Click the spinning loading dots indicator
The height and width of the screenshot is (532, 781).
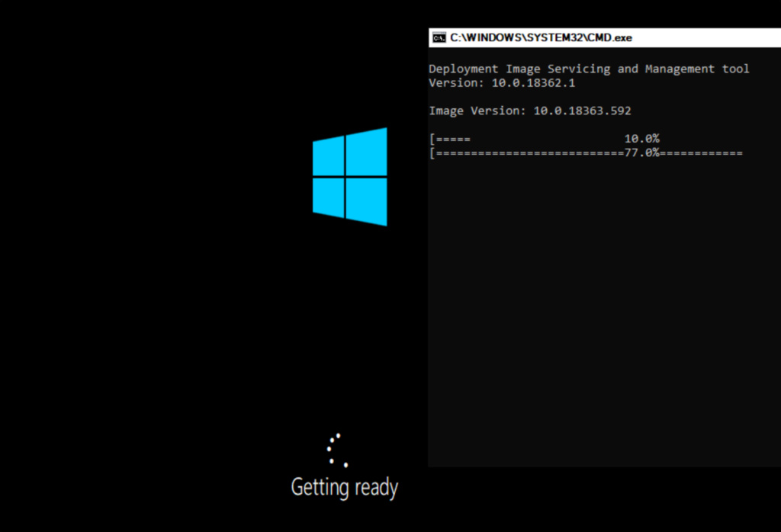tap(337, 450)
